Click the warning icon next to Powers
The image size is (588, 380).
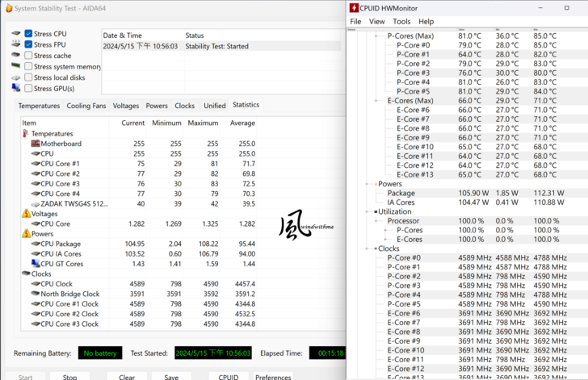(x=26, y=234)
